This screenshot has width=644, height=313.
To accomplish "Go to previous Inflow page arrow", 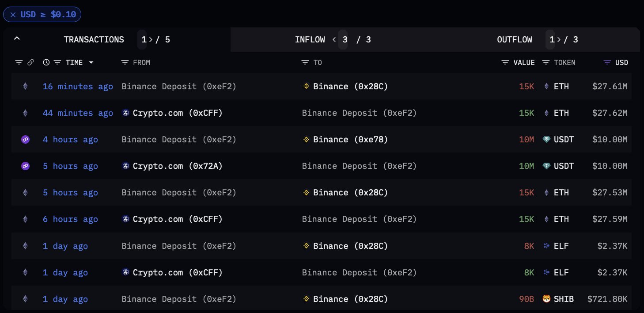I will click(x=334, y=40).
